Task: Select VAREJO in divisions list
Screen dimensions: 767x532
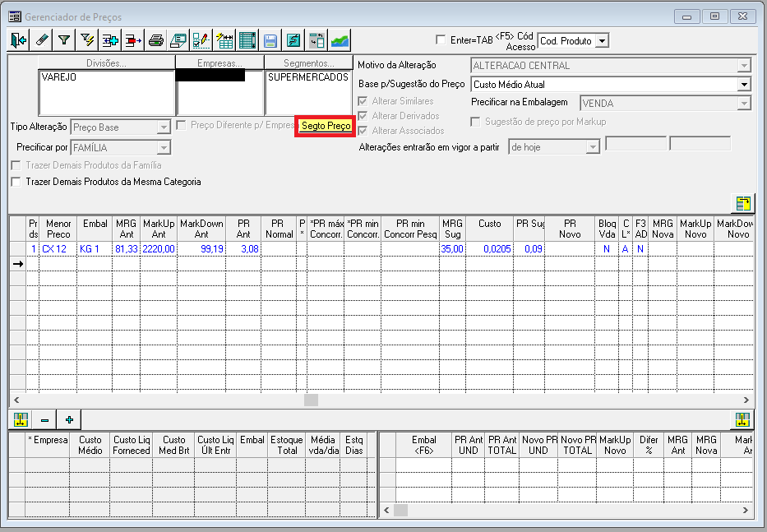Action: point(58,76)
